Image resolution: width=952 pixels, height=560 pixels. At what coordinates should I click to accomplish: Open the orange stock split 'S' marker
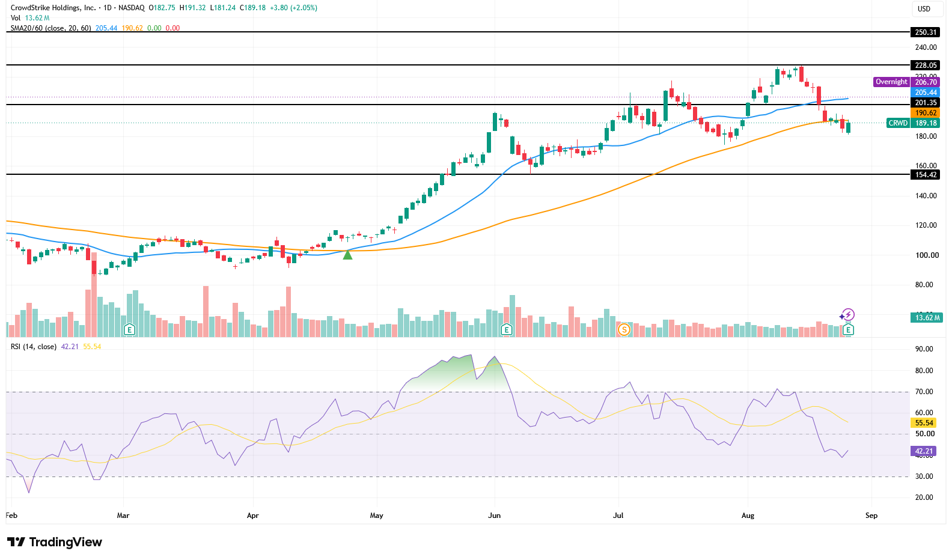(624, 329)
